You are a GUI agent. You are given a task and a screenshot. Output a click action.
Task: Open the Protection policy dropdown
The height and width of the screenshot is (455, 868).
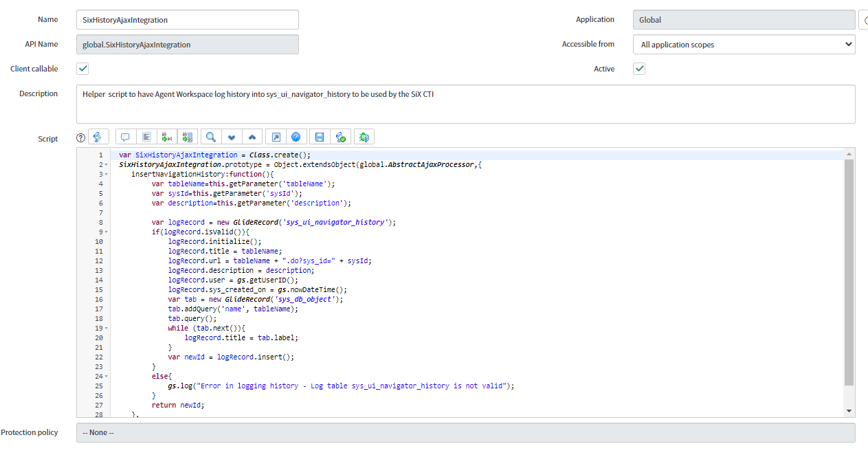click(465, 432)
